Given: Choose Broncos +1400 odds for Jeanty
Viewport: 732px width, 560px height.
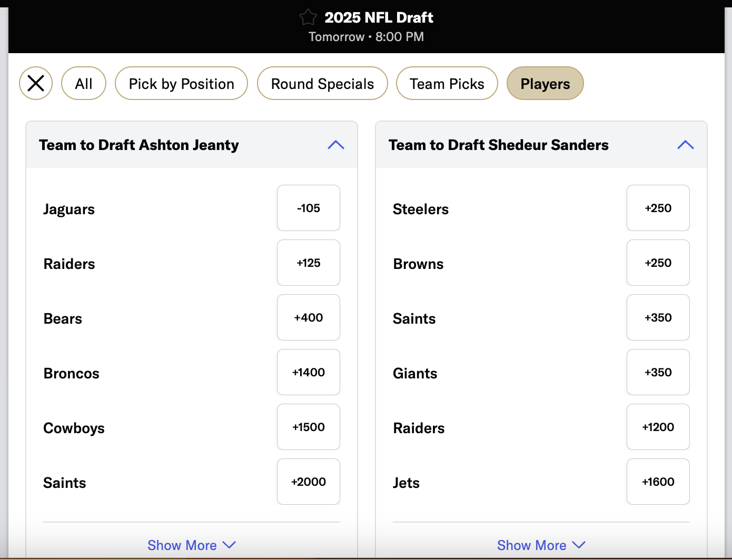Looking at the screenshot, I should (309, 372).
